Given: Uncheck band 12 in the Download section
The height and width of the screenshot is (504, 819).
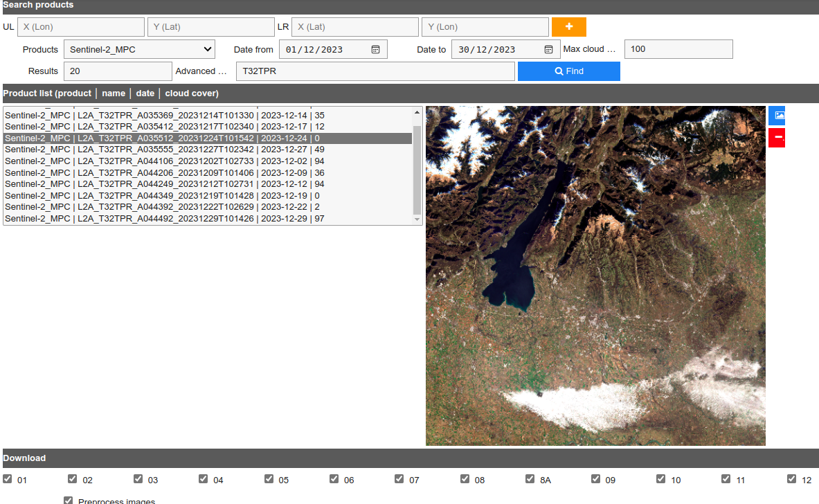Looking at the screenshot, I should coord(791,478).
